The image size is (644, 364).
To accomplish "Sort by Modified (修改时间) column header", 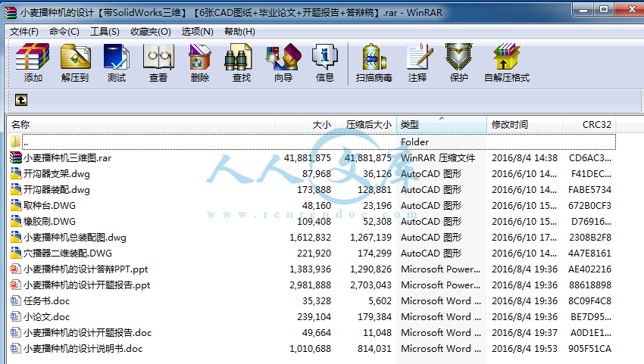I will pos(524,124).
